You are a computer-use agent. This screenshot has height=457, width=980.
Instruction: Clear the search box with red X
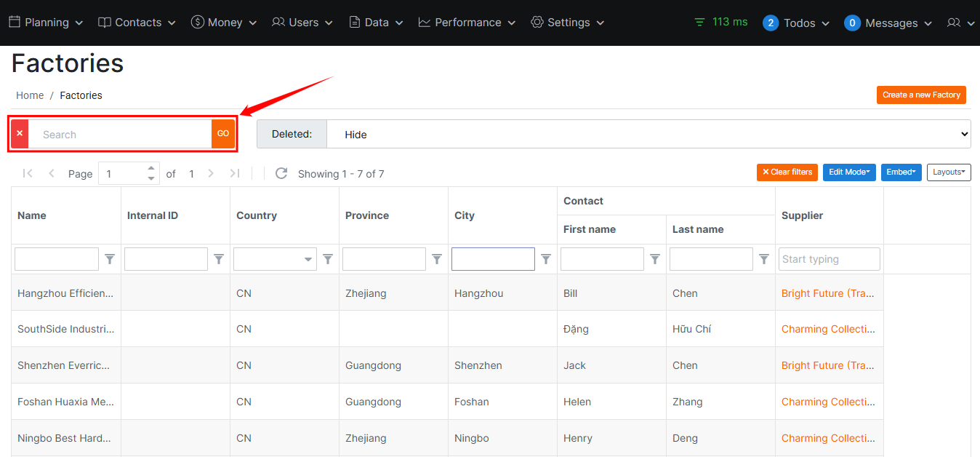click(20, 134)
